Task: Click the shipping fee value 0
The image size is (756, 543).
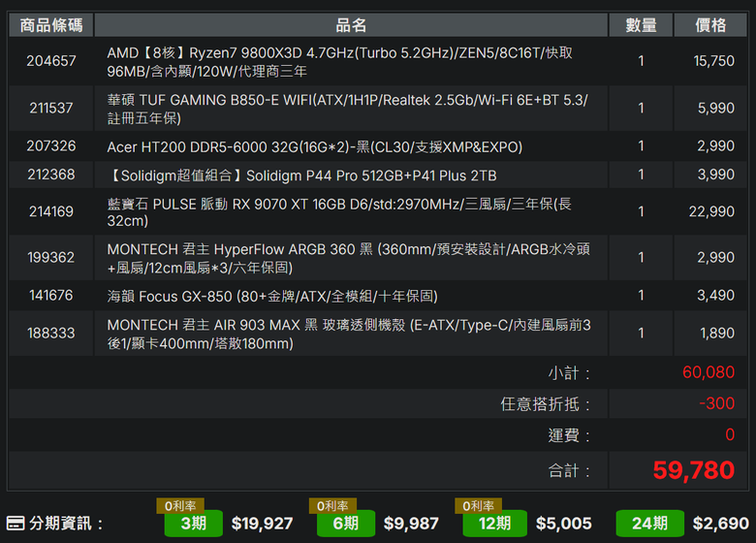Action: coord(730,434)
